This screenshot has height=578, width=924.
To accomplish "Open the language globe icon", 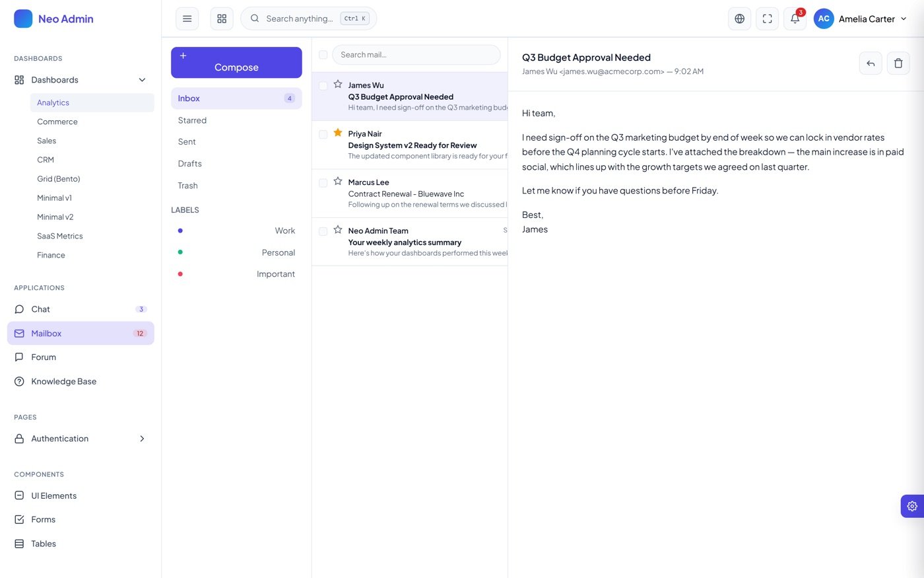I will (739, 18).
